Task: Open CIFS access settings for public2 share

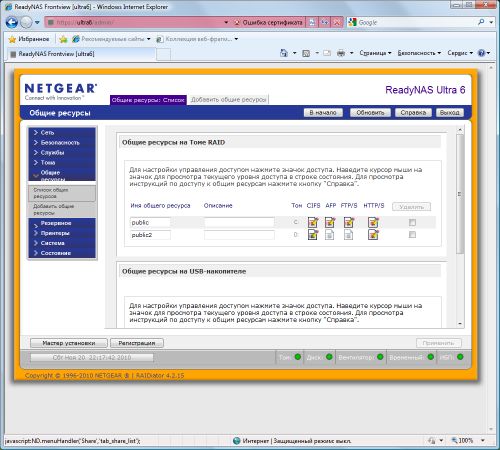Action: [313, 235]
